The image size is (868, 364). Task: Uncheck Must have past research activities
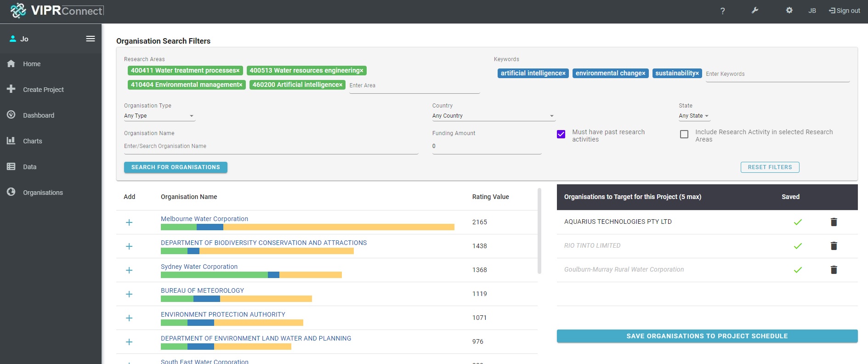pyautogui.click(x=561, y=134)
